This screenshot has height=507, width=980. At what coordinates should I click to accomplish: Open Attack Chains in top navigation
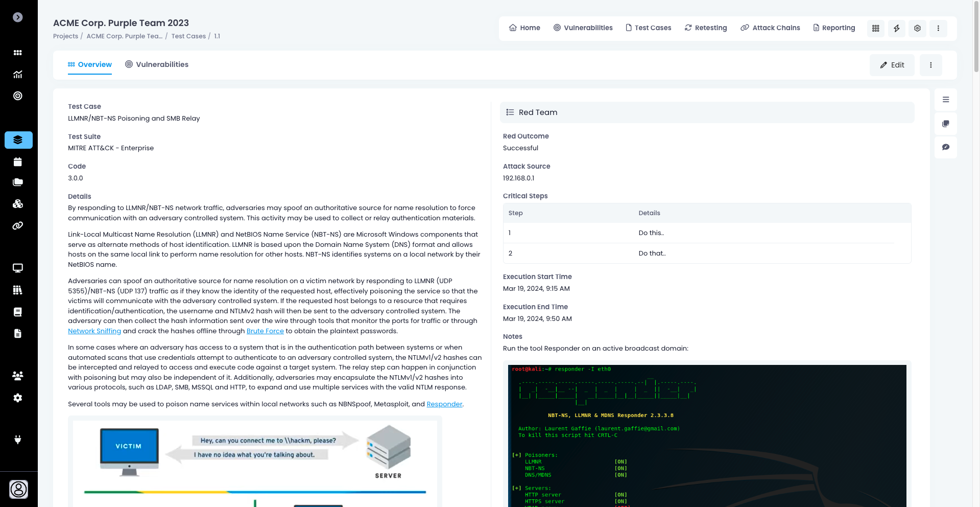click(770, 28)
